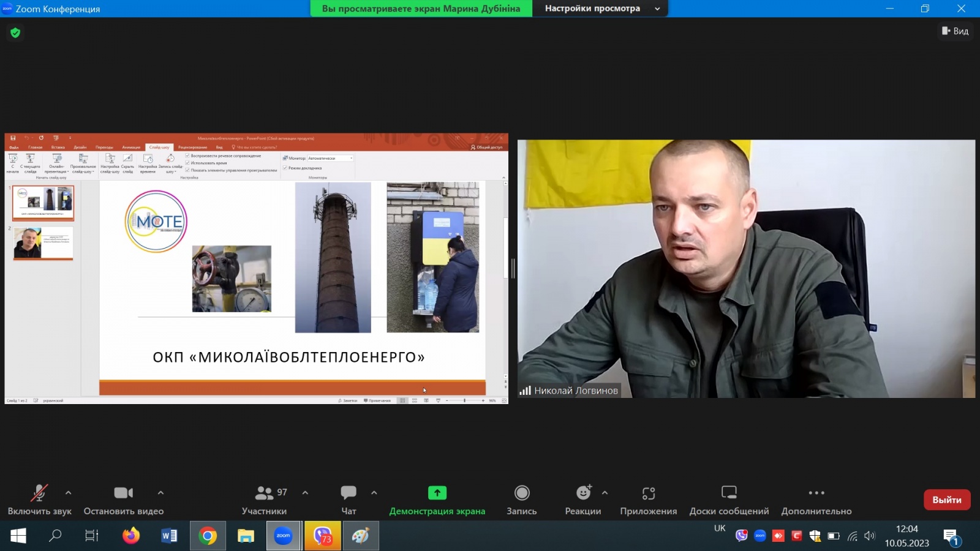Open the Реакции smiley icon

(x=584, y=493)
